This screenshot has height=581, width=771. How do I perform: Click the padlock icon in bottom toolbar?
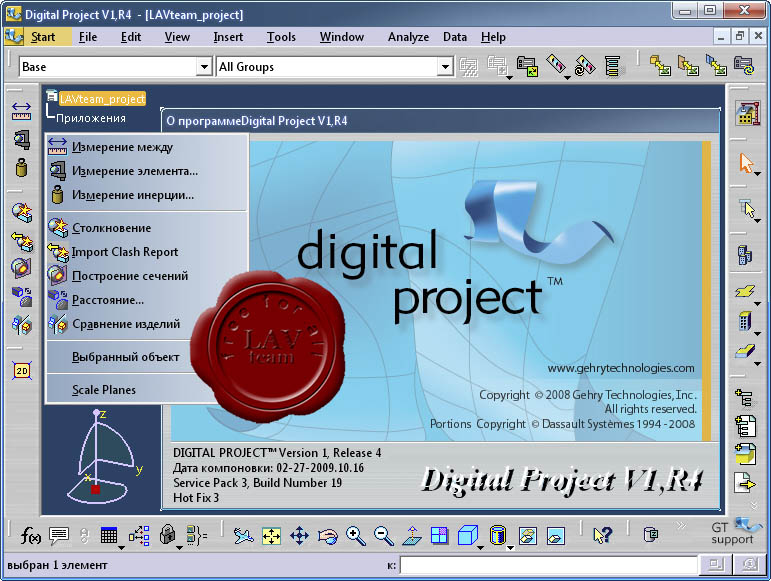[x=168, y=535]
